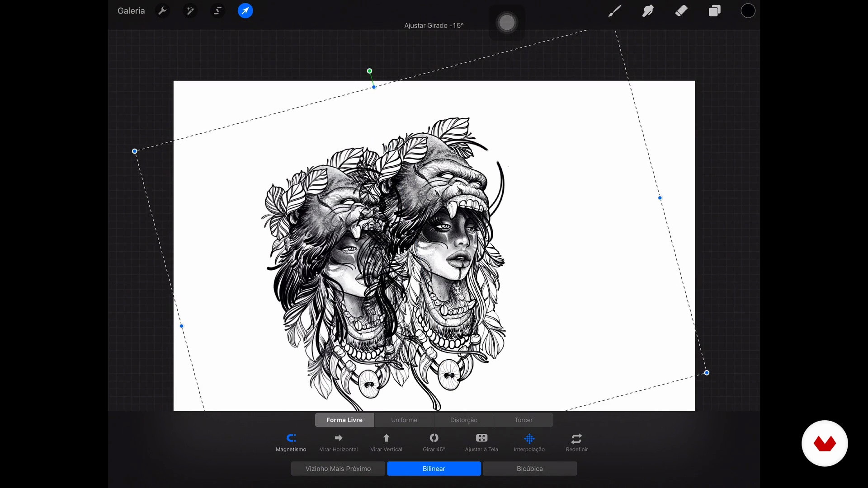The height and width of the screenshot is (488, 868).
Task: Flip selection with Virar Horizontal
Action: coord(339,443)
